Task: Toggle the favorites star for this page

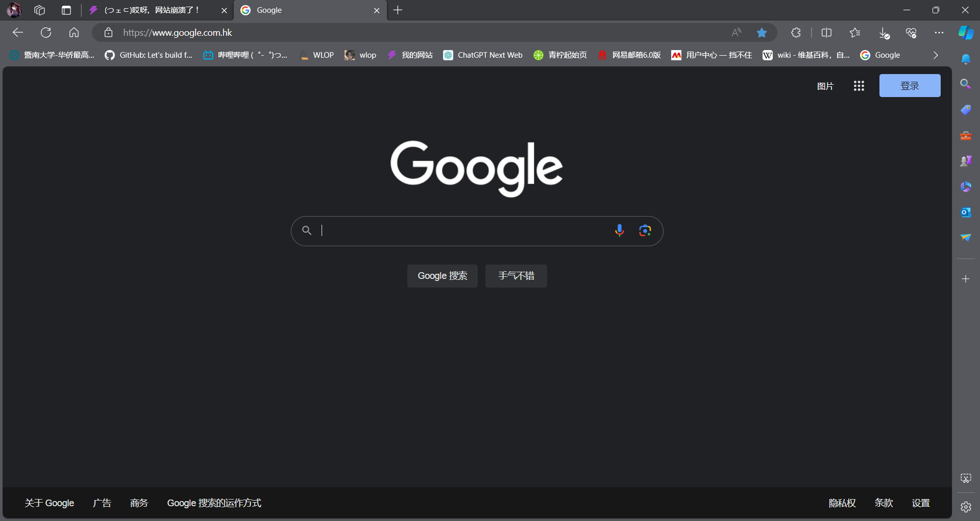Action: pyautogui.click(x=762, y=33)
